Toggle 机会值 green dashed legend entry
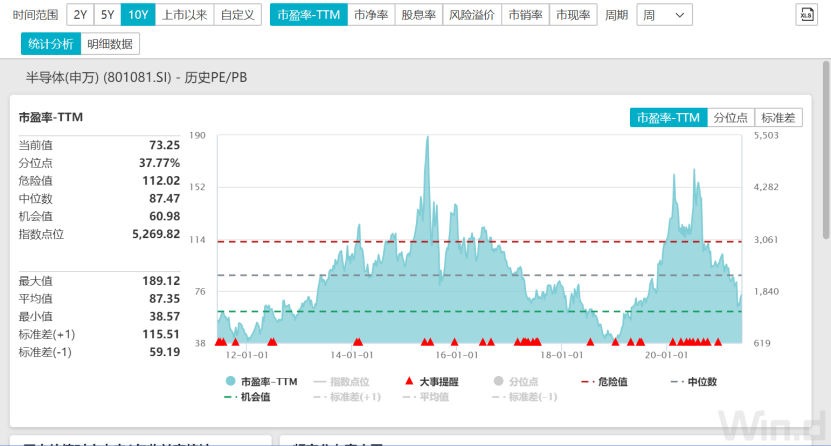Screen dimensions: 831x446 [x=250, y=396]
